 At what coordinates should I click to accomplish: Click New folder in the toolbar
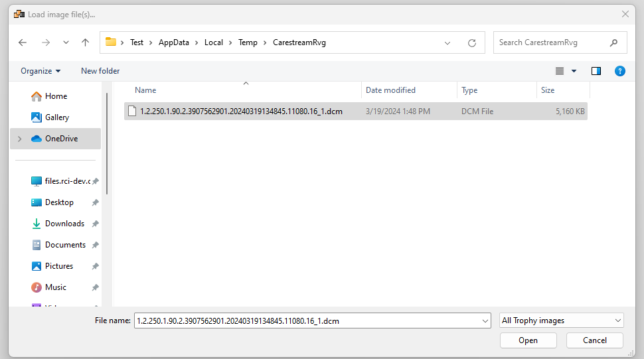click(100, 71)
